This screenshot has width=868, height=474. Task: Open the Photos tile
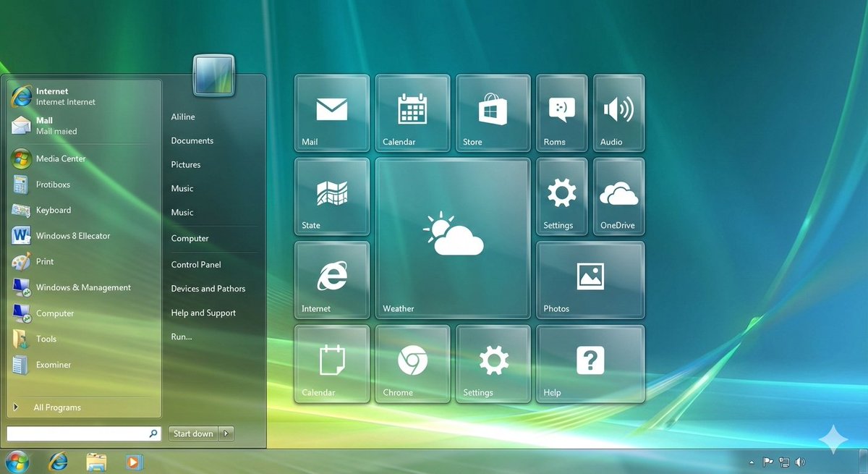coord(590,280)
